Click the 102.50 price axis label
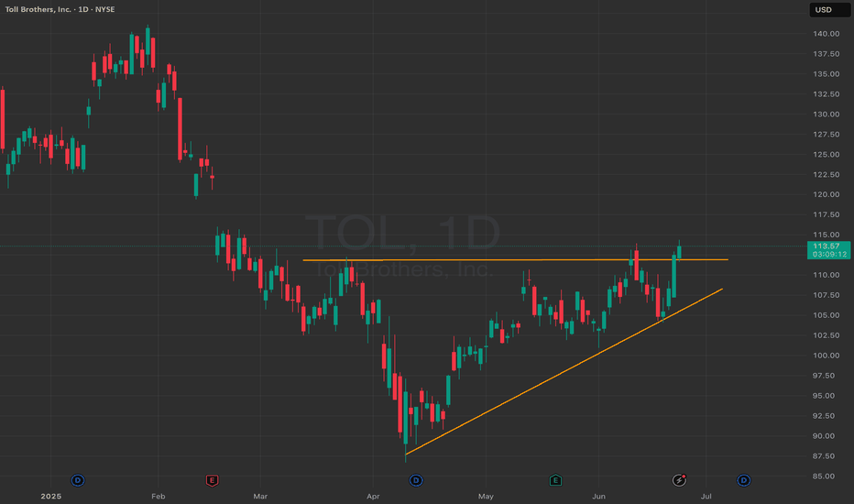This screenshot has height=504, width=854. pos(826,335)
